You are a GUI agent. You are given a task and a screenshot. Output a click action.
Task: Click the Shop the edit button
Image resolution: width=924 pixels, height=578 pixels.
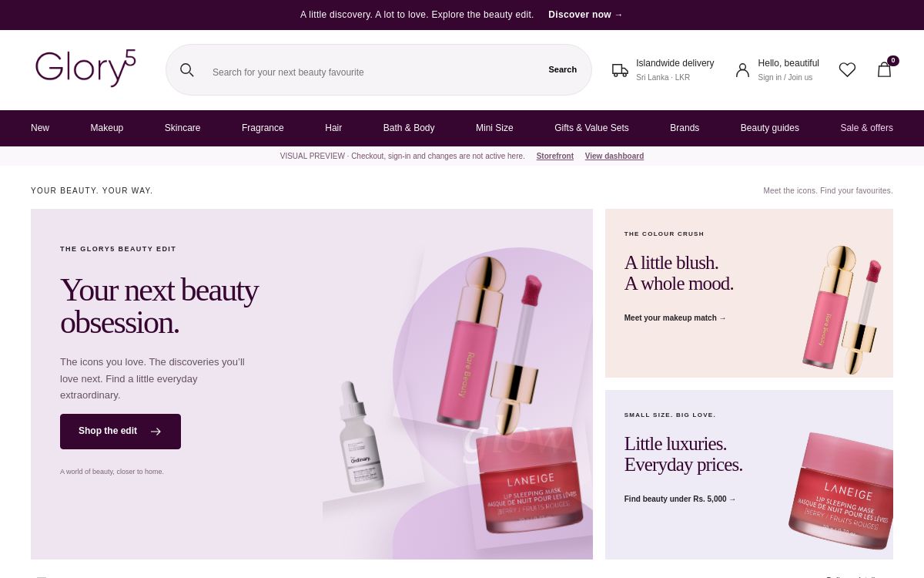coord(120,432)
